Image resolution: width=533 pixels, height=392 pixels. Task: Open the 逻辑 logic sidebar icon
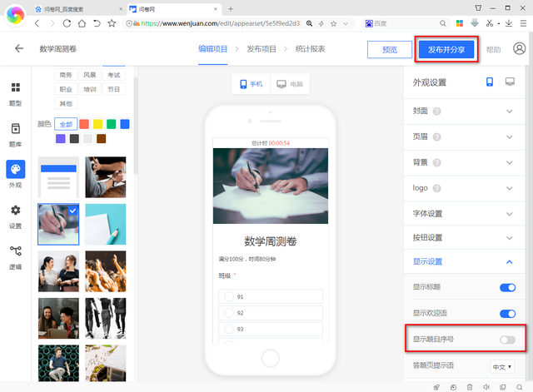pyautogui.click(x=15, y=251)
